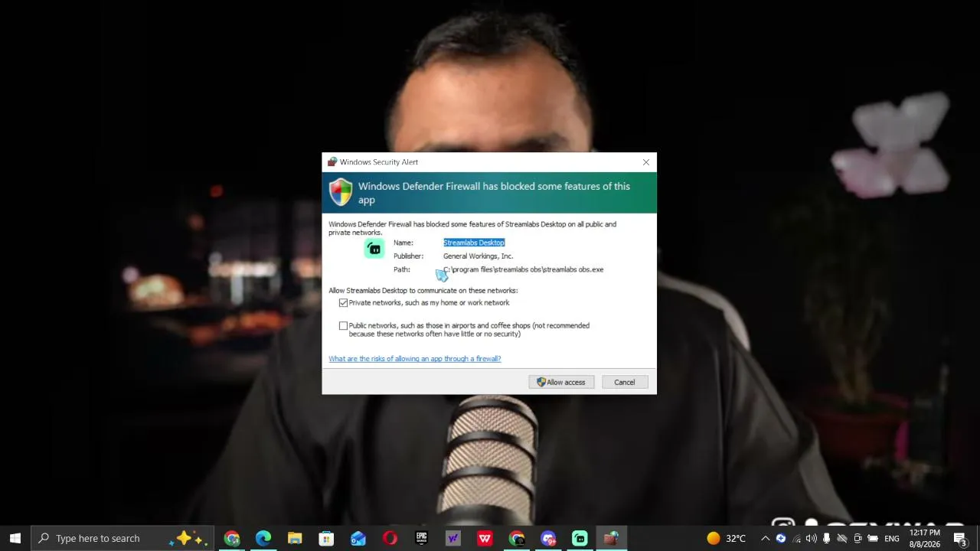The image size is (980, 551).
Task: Click the microphone tray icon
Action: click(x=826, y=538)
